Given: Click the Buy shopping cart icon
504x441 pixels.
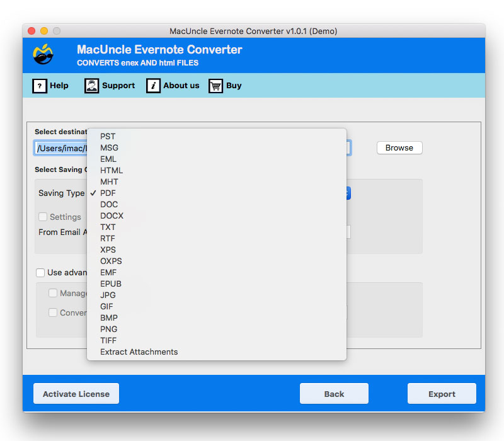Looking at the screenshot, I should coord(214,86).
